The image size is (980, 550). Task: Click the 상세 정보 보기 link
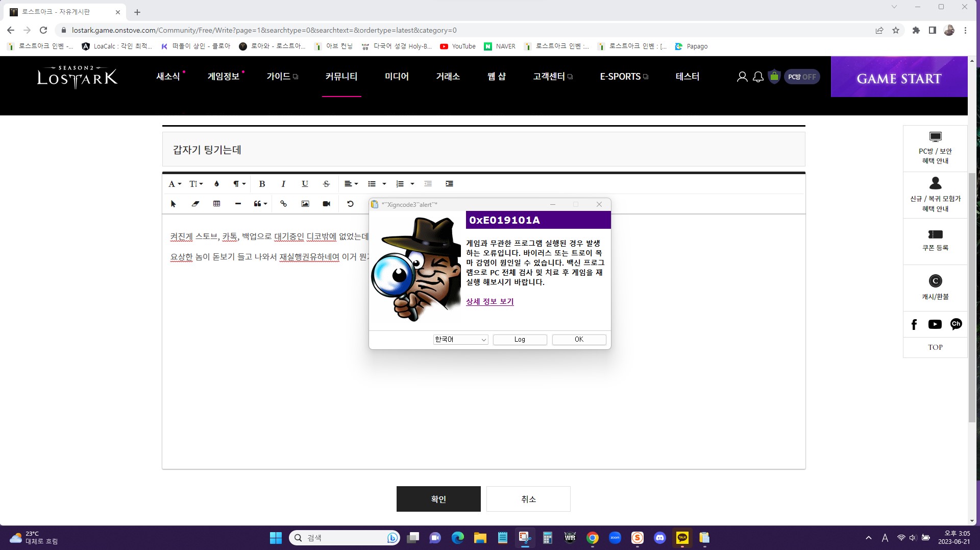(489, 302)
